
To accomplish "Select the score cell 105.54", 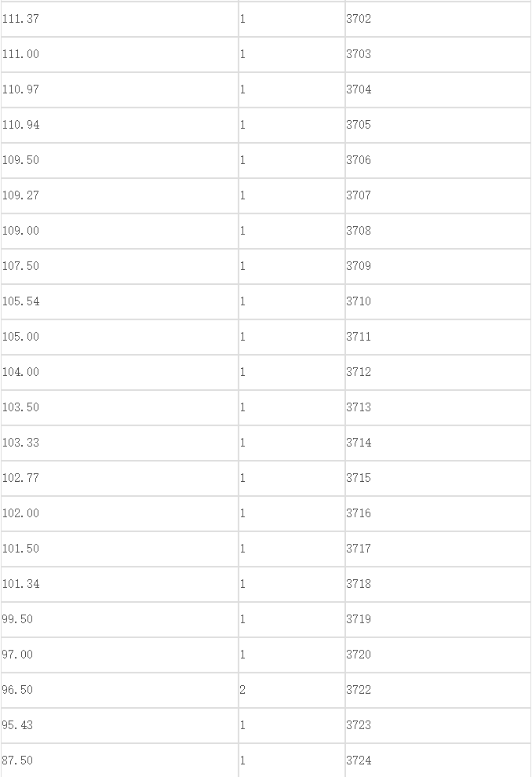I will coord(119,301).
